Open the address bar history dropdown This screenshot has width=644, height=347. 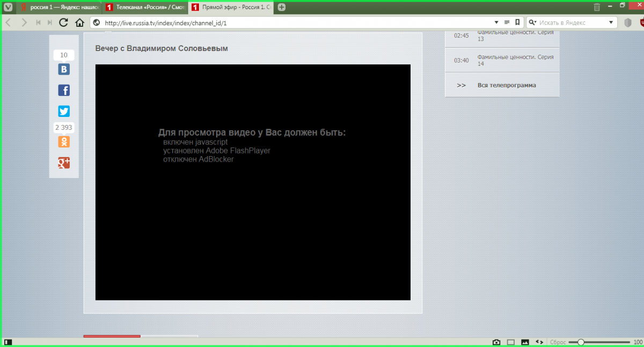(496, 23)
